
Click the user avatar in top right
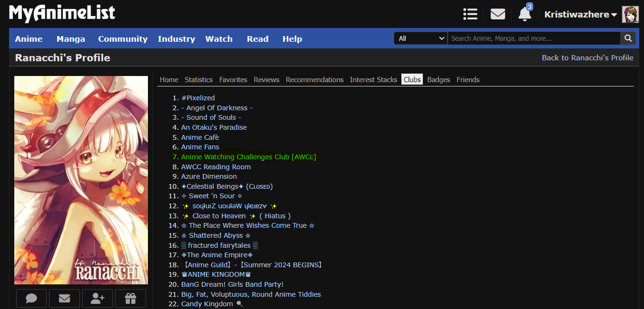[x=630, y=15]
